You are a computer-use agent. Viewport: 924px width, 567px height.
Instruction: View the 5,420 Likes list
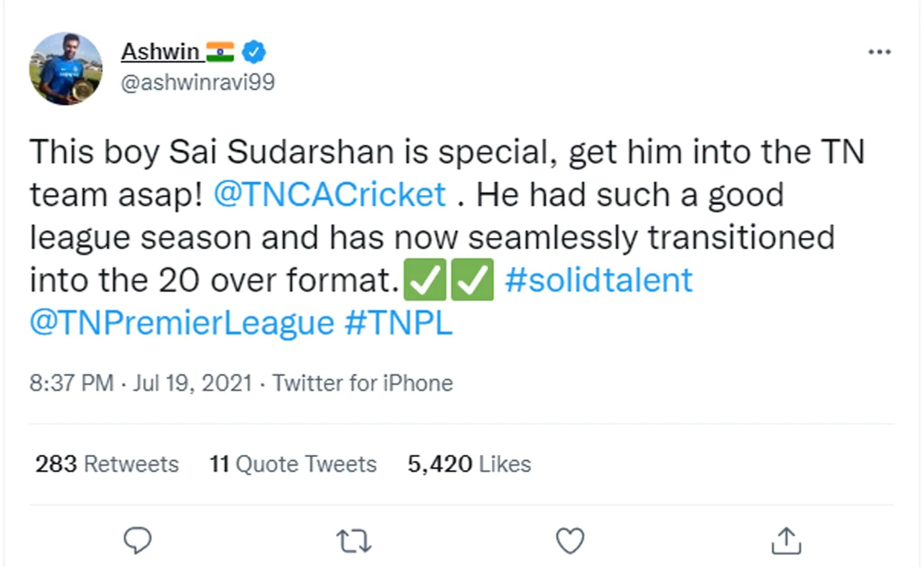[469, 464]
